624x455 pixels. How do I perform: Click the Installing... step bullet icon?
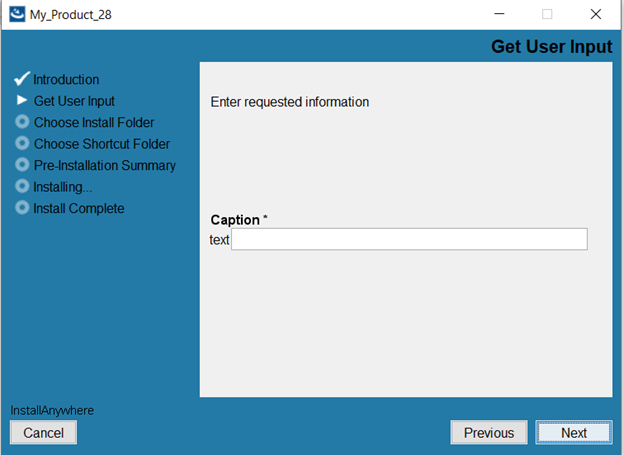(x=22, y=187)
